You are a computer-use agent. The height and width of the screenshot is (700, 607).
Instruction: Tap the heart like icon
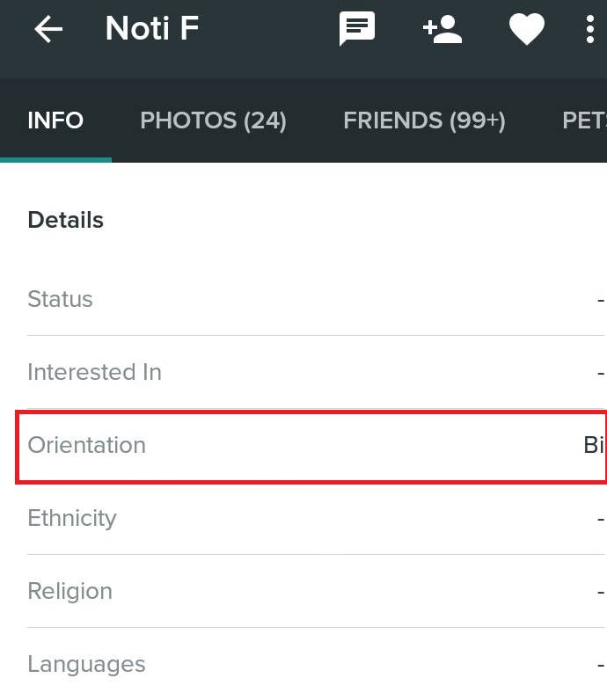527,29
